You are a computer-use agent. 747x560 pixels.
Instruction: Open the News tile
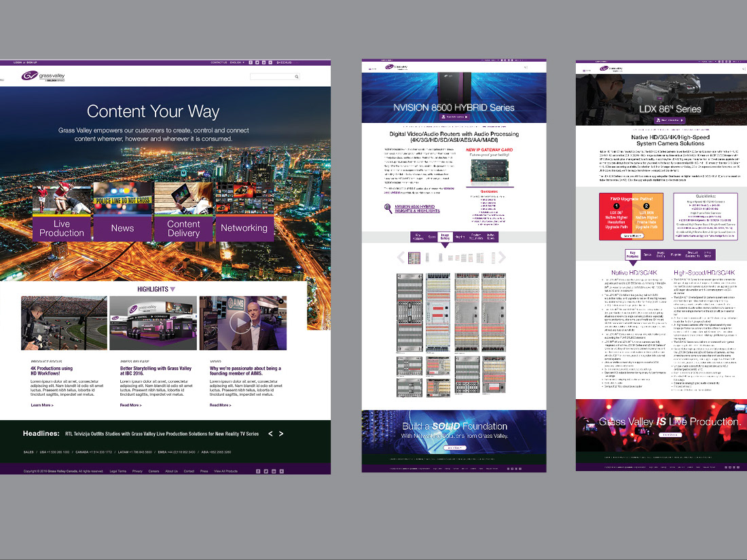(122, 211)
